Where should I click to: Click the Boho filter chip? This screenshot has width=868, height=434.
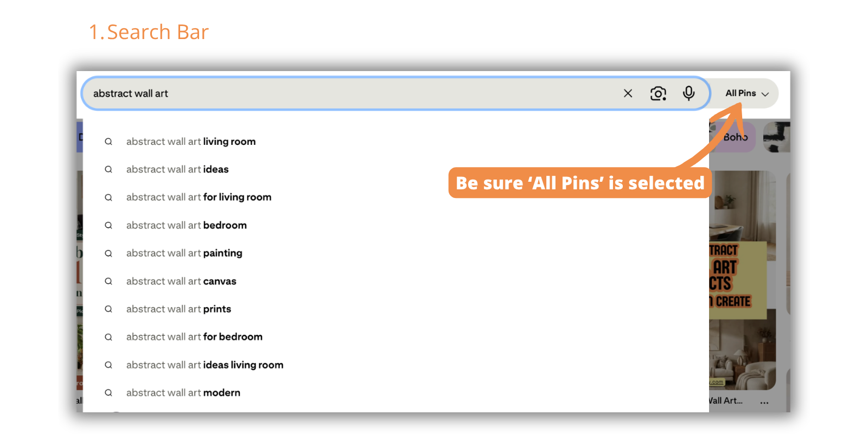click(732, 137)
